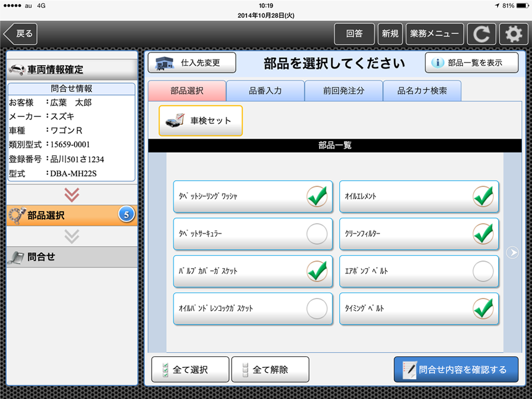The image size is (532, 399).
Task: Tap the 全て選択 checklist button
Action: click(x=190, y=369)
